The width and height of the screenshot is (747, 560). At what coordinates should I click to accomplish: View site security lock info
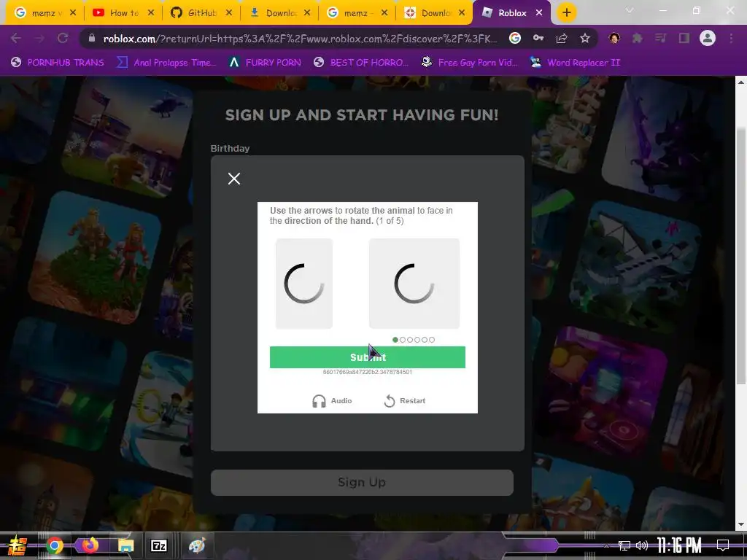pos(92,39)
